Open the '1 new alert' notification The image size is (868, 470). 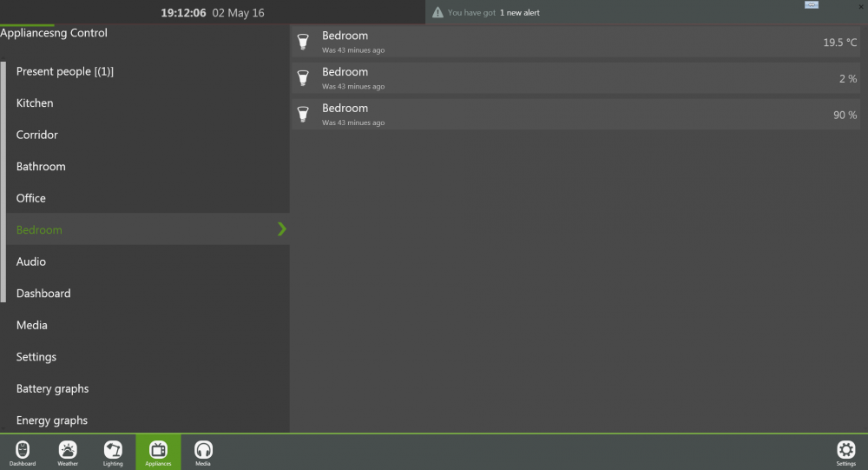click(519, 13)
